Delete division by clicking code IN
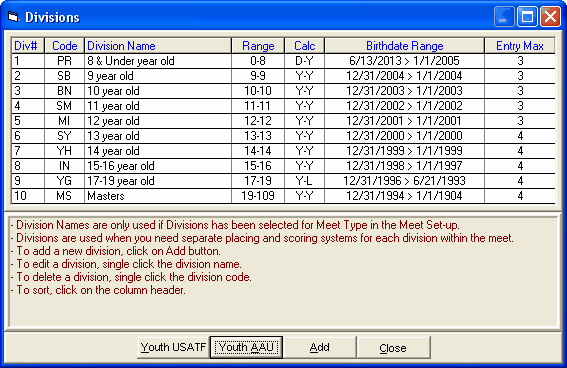Viewport: 567px width, 368px height. click(x=64, y=166)
